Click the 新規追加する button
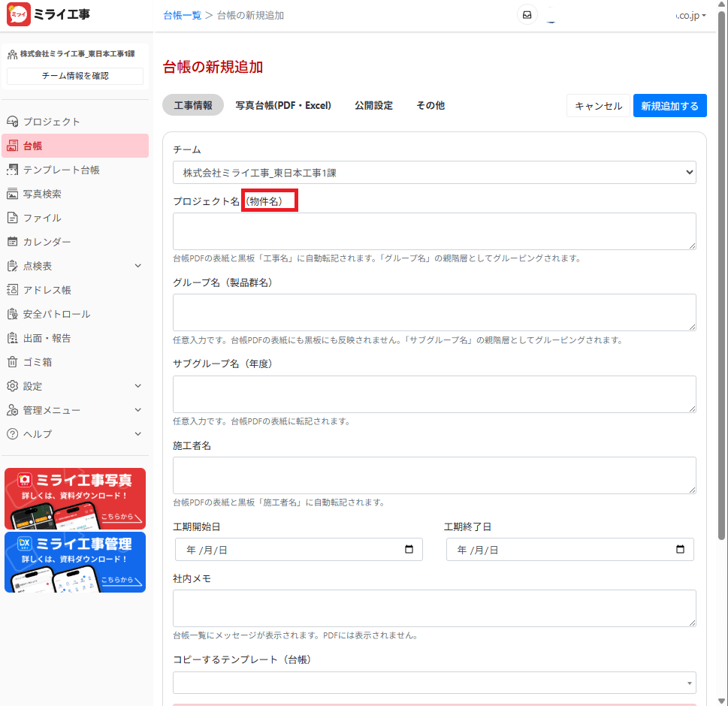Viewport: 728px width, 706px height. click(669, 106)
